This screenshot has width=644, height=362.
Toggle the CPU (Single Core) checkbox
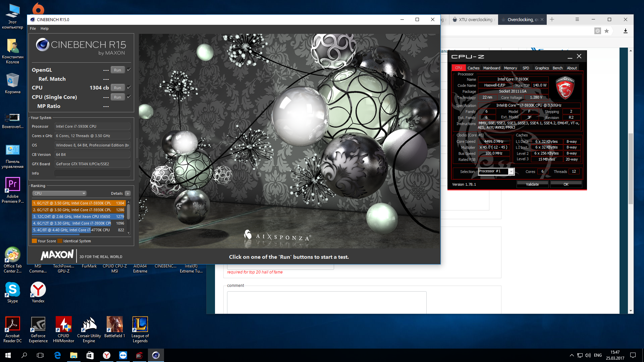129,97
